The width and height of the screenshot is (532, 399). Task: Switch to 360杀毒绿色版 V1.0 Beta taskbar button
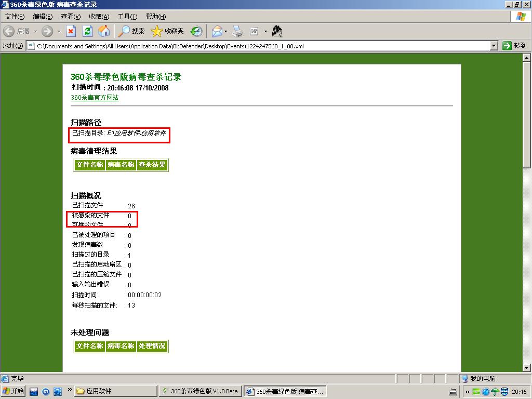[x=200, y=391]
